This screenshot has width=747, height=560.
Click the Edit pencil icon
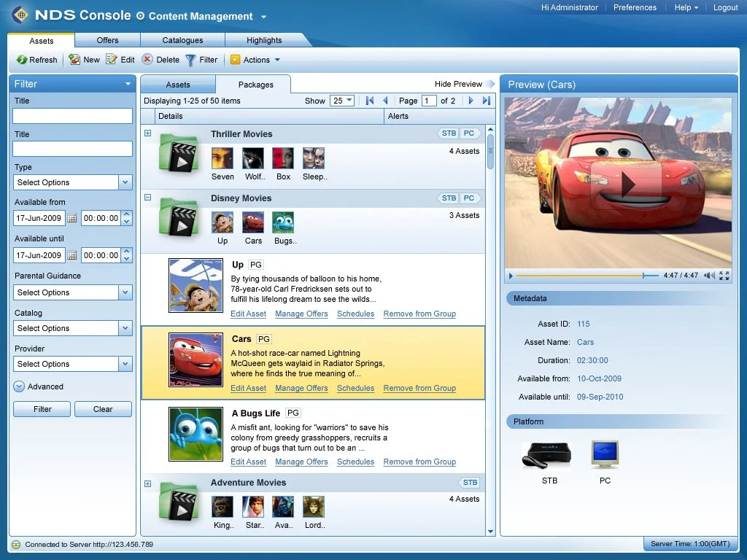[x=112, y=60]
